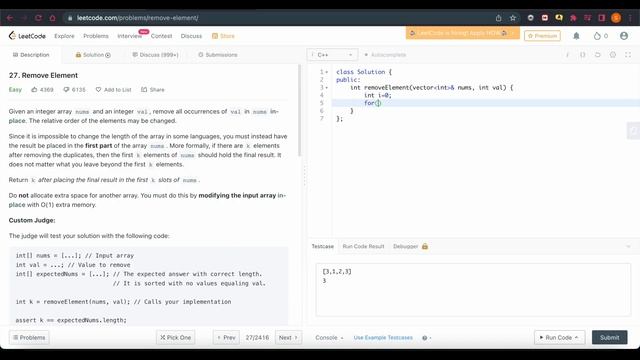Reload the page with the refresh icon
This screenshot has height=360, width=640.
tap(38, 18)
